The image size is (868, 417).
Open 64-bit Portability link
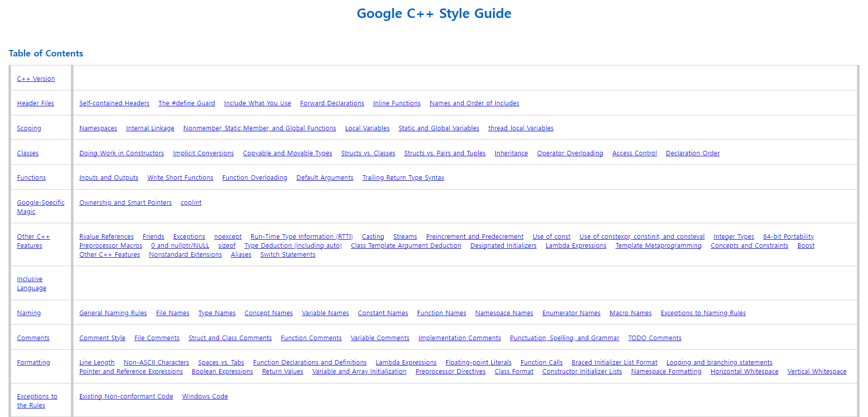[x=789, y=237]
